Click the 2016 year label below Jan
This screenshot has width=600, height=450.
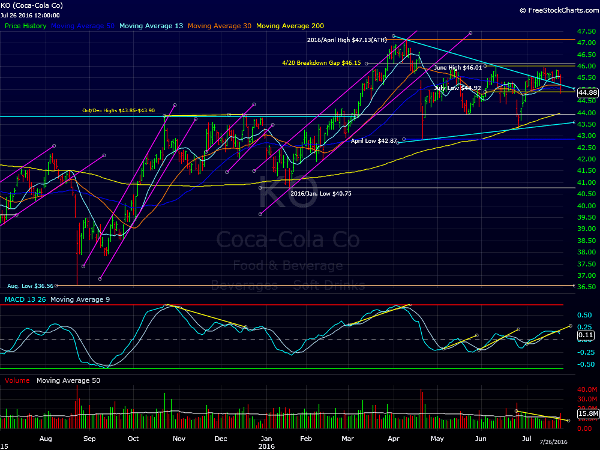266,446
